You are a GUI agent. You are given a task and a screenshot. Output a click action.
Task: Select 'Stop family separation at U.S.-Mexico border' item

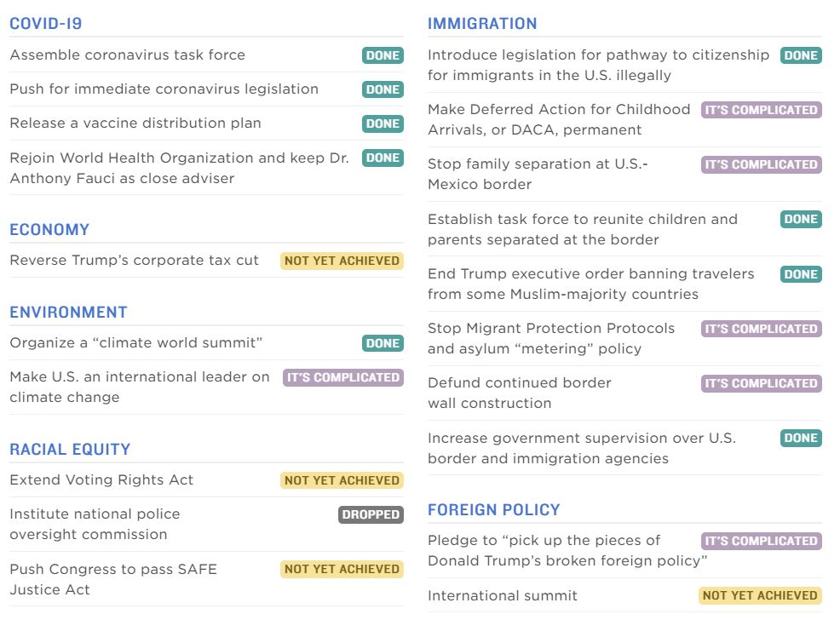coord(538,174)
